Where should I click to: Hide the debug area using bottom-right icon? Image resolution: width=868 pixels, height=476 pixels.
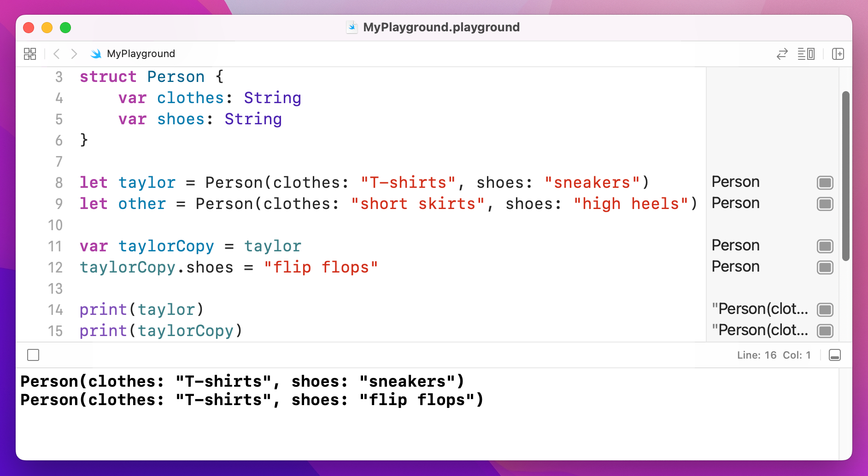tap(835, 354)
